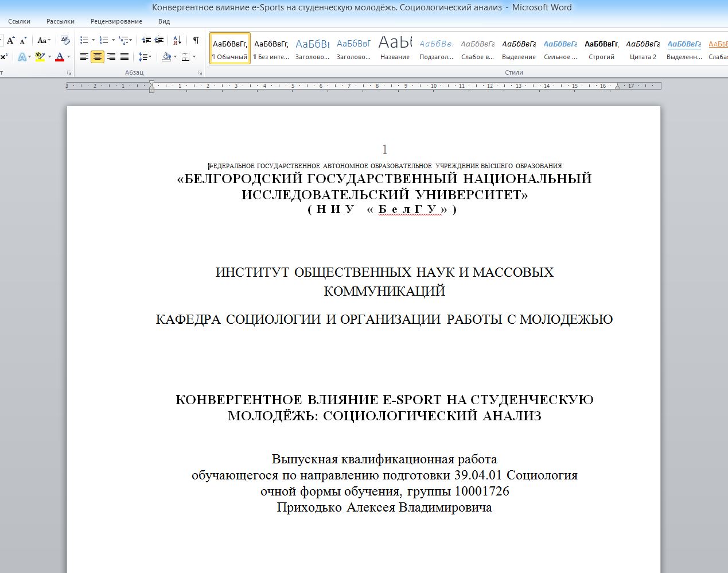The width and height of the screenshot is (728, 573).
Task: Apply the Название style
Action: (395, 48)
